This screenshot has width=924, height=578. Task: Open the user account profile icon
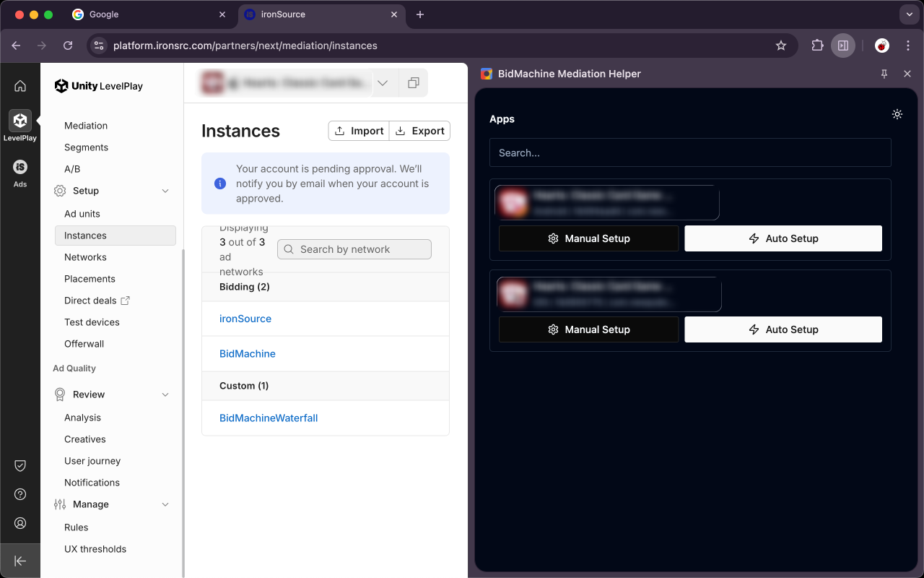(20, 523)
